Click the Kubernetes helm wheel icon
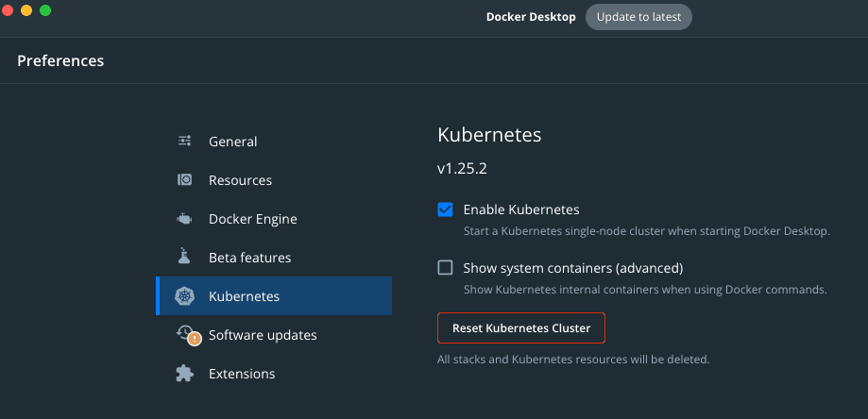 [x=184, y=296]
